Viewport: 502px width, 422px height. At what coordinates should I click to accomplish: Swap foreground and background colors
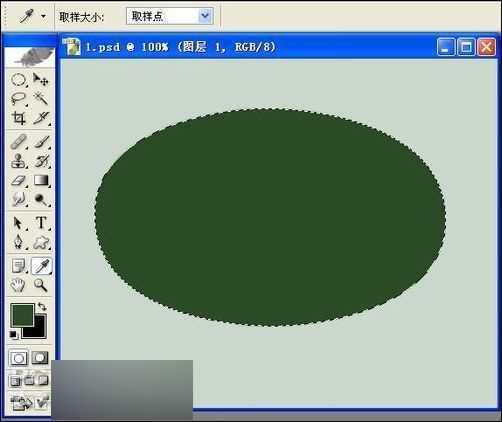(42, 306)
